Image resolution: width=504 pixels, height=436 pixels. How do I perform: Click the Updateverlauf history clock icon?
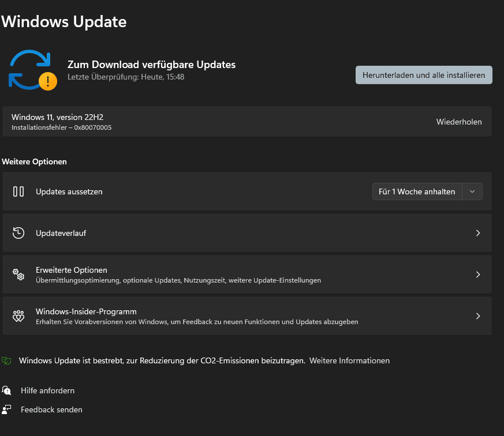pyautogui.click(x=18, y=233)
